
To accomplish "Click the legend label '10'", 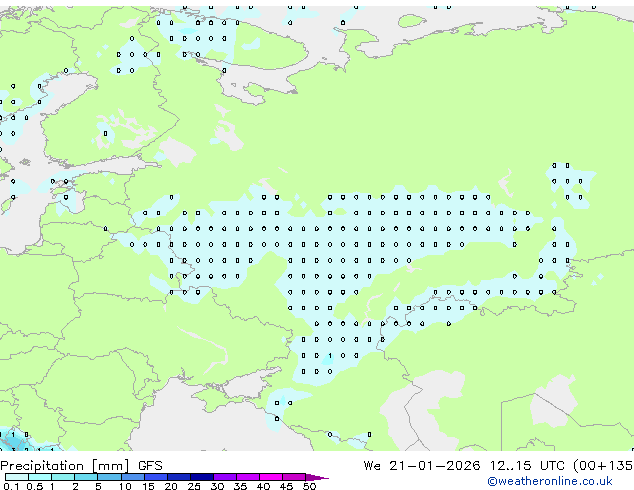I will 125,486.
